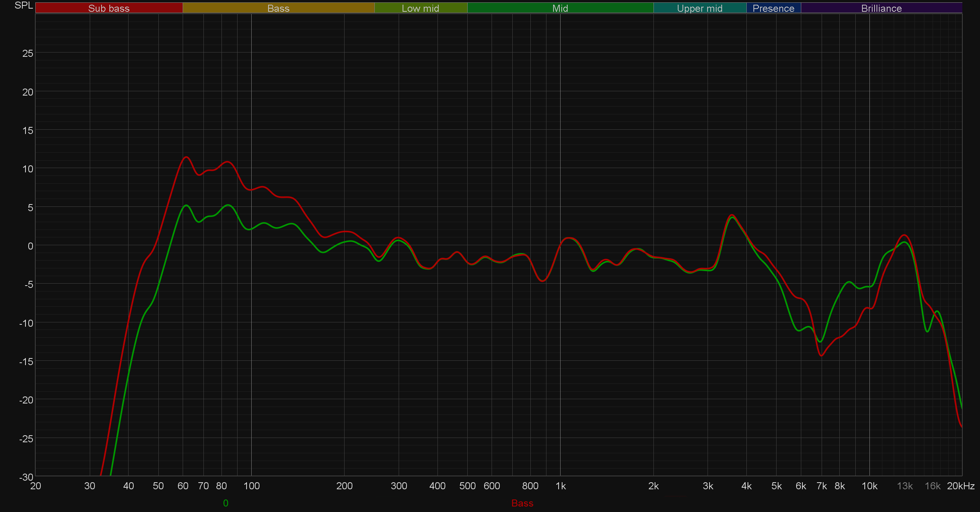The image size is (980, 512).
Task: Click the SPL axis label
Action: coord(24,5)
